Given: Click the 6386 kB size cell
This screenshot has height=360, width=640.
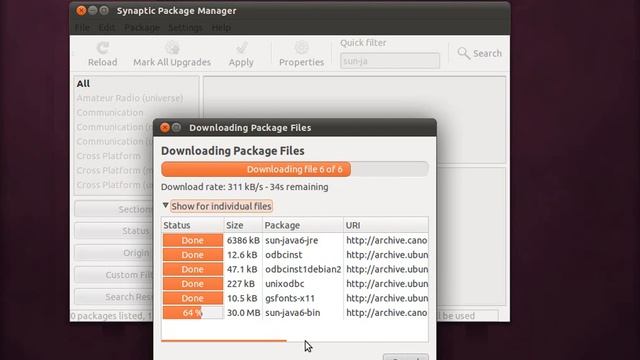Looking at the screenshot, I should pos(243,240).
